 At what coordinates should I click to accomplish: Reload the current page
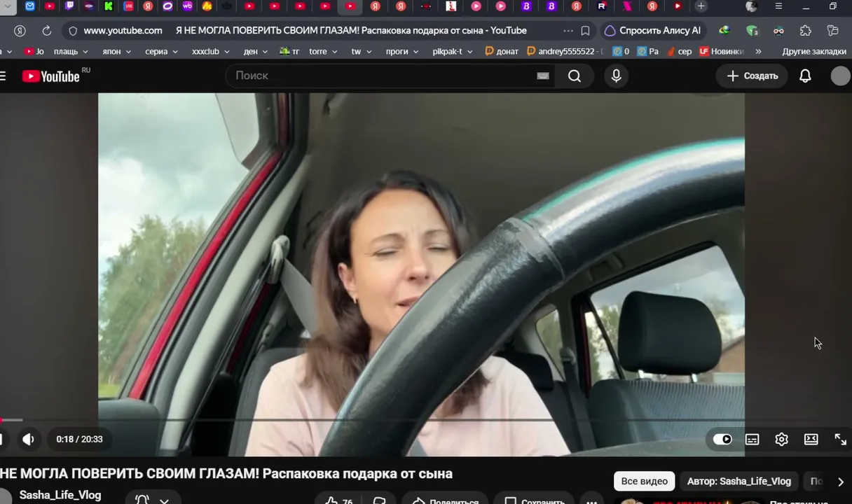[x=47, y=31]
